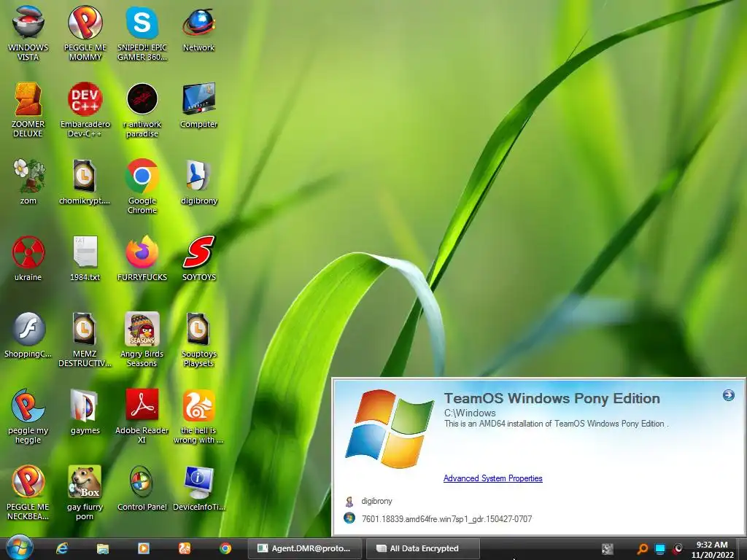
Task: Click the blue arrow button in the info panel
Action: click(x=729, y=394)
